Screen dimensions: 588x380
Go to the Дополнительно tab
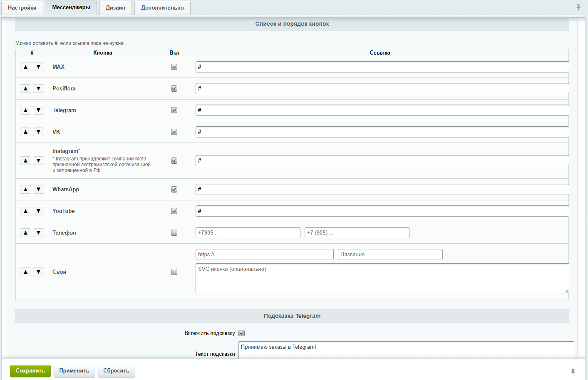(x=162, y=8)
